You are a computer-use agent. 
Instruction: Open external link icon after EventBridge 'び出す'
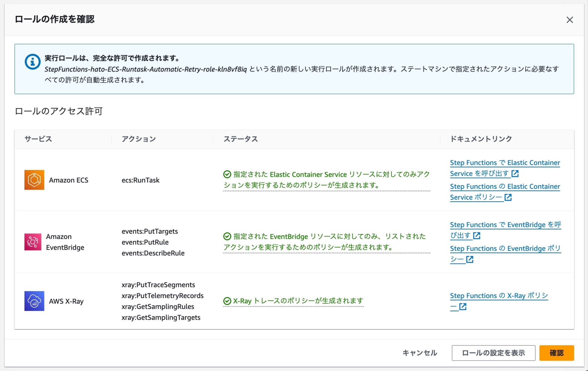(477, 236)
